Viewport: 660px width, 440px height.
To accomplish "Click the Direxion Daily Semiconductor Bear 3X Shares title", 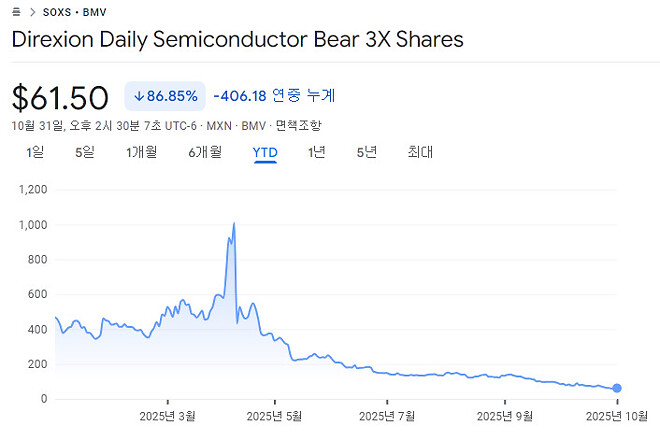I will coord(237,40).
